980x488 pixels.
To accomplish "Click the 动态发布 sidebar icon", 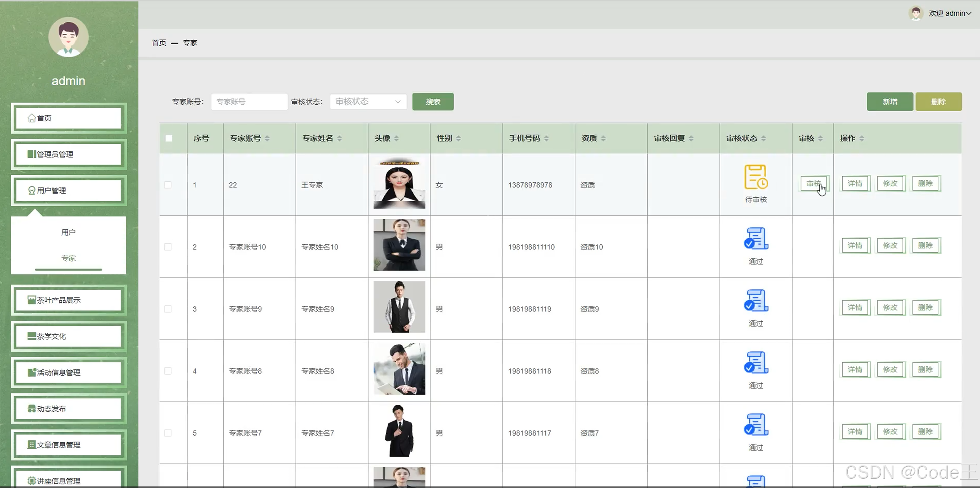I will [x=32, y=409].
